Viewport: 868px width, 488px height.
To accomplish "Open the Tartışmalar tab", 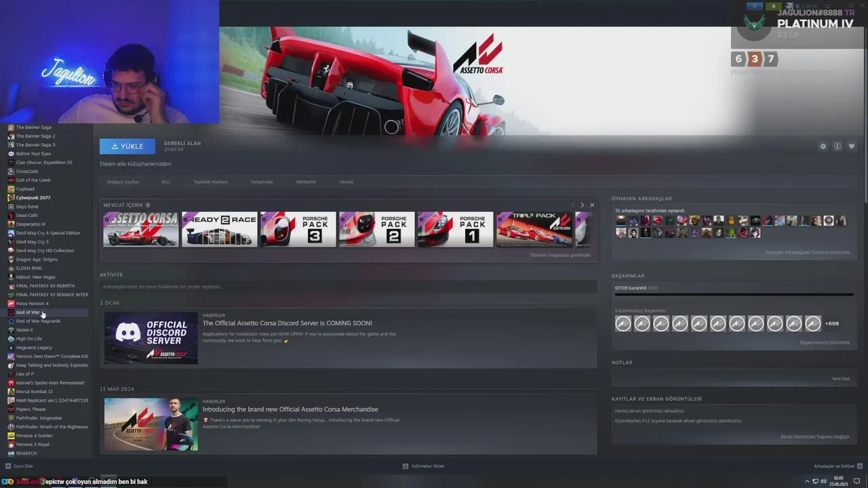I will click(262, 182).
